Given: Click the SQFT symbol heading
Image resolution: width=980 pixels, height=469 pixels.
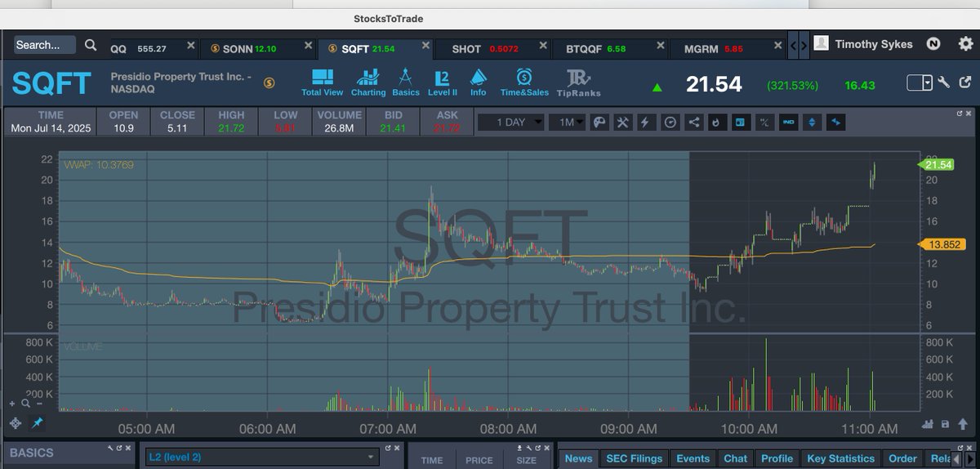Looking at the screenshot, I should pyautogui.click(x=52, y=84).
